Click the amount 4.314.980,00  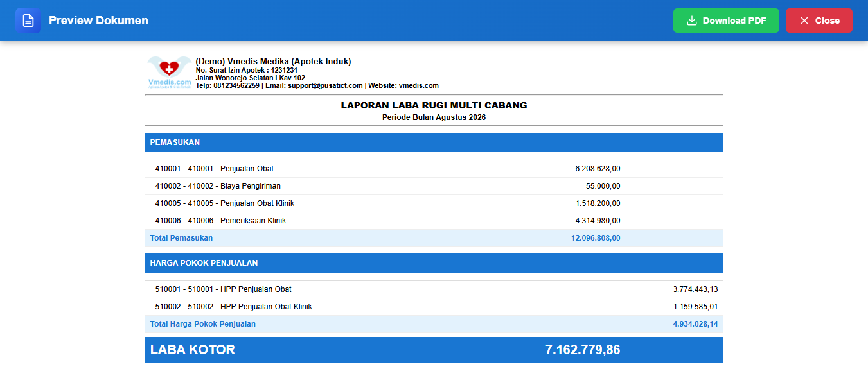[598, 221]
